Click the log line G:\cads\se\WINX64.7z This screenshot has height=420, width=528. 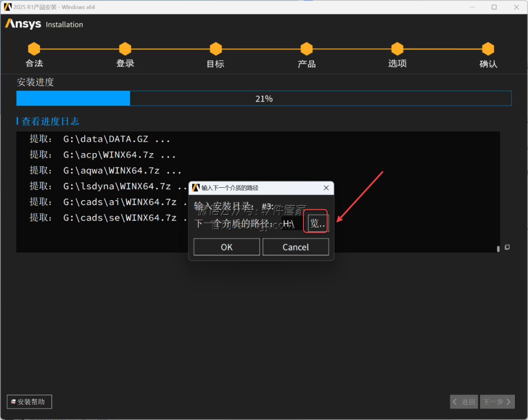pyautogui.click(x=109, y=218)
